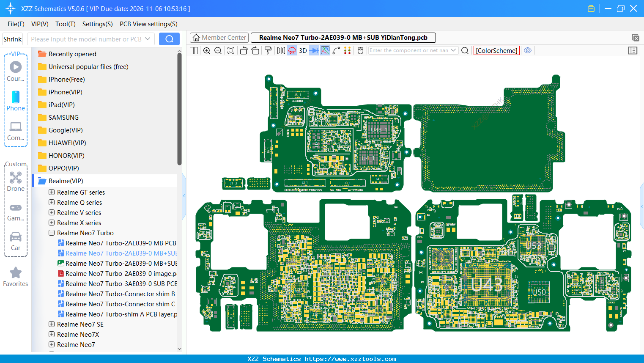Viewport: 644px width, 363px height.
Task: Open the Car category
Action: pos(16,241)
